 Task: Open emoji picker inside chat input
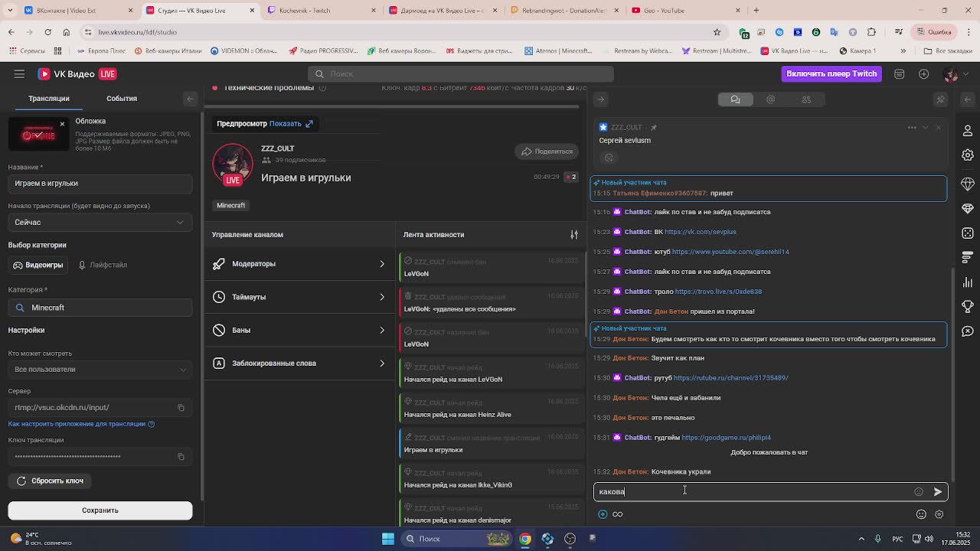[919, 491]
